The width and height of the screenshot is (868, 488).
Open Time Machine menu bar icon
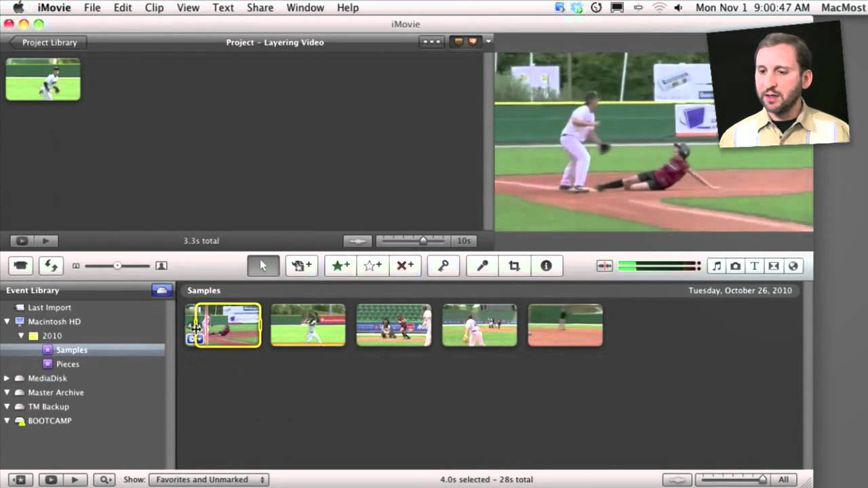(x=596, y=7)
